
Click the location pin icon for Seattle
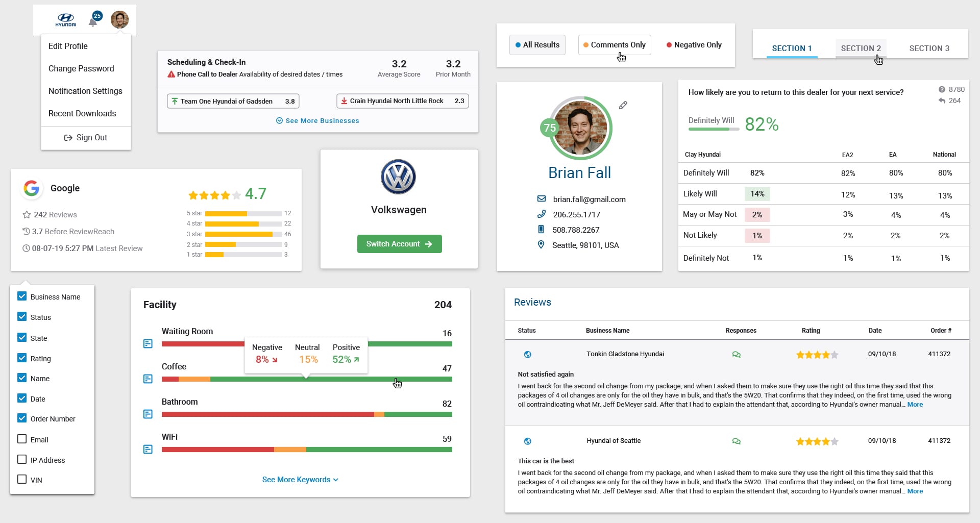(x=541, y=245)
